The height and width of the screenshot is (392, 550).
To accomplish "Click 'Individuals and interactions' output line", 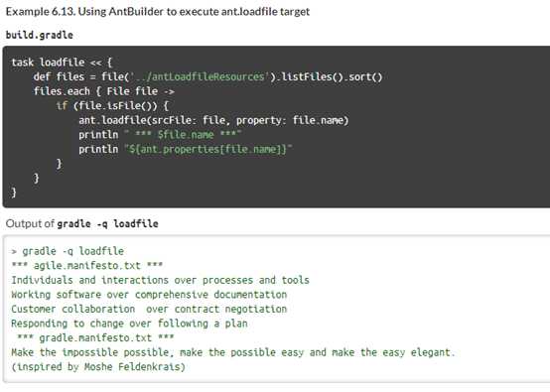I will 160,280.
